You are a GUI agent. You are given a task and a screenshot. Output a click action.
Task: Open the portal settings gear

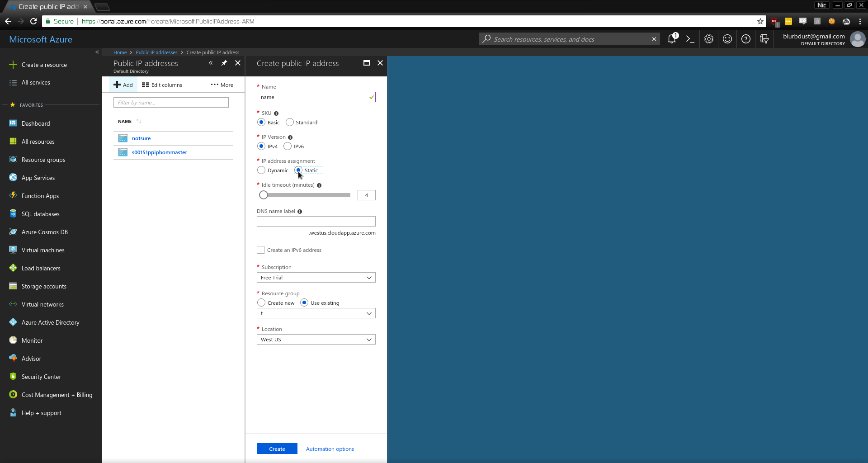pyautogui.click(x=709, y=39)
